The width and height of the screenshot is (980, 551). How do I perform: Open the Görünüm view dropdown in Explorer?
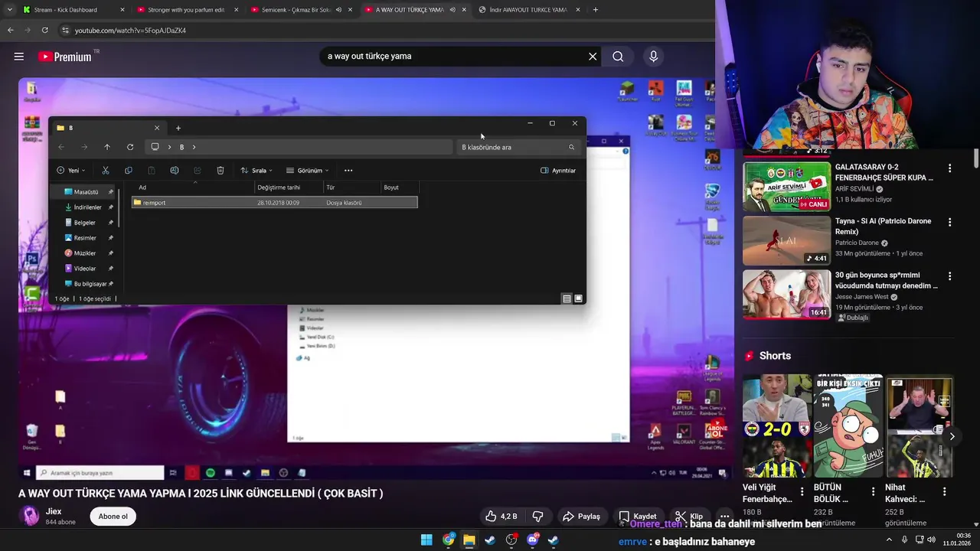(308, 171)
